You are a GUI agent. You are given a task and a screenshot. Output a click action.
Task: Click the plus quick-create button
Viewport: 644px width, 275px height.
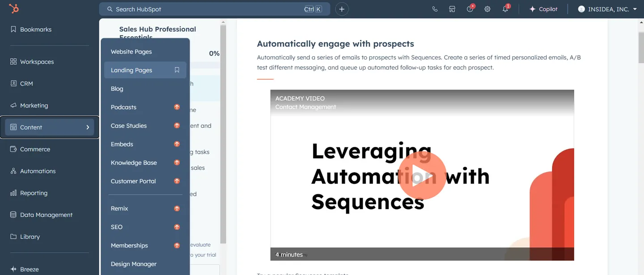tap(342, 9)
